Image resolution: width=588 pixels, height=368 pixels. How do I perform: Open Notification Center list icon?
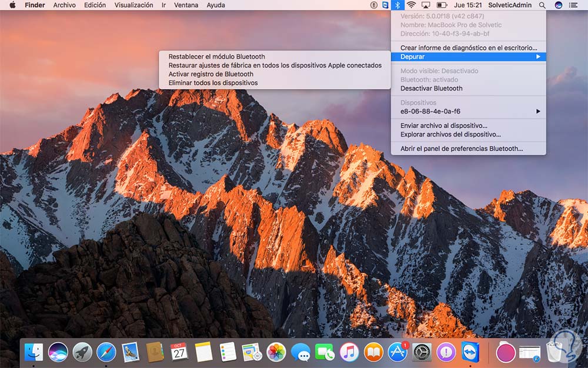[x=573, y=5]
